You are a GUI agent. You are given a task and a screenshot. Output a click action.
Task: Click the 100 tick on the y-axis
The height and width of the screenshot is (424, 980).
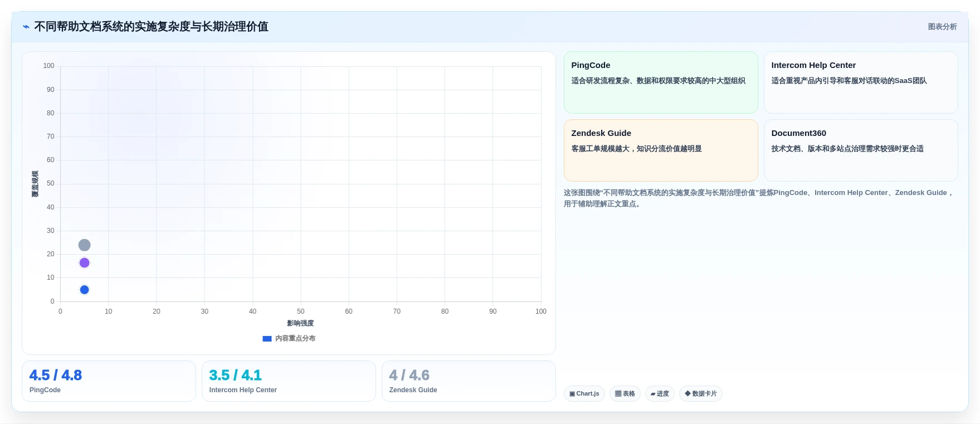49,66
